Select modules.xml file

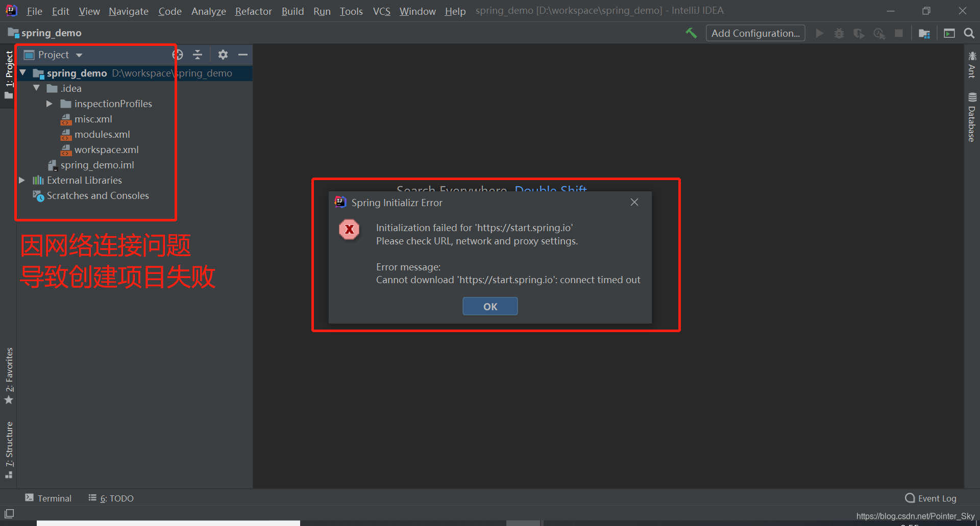102,134
